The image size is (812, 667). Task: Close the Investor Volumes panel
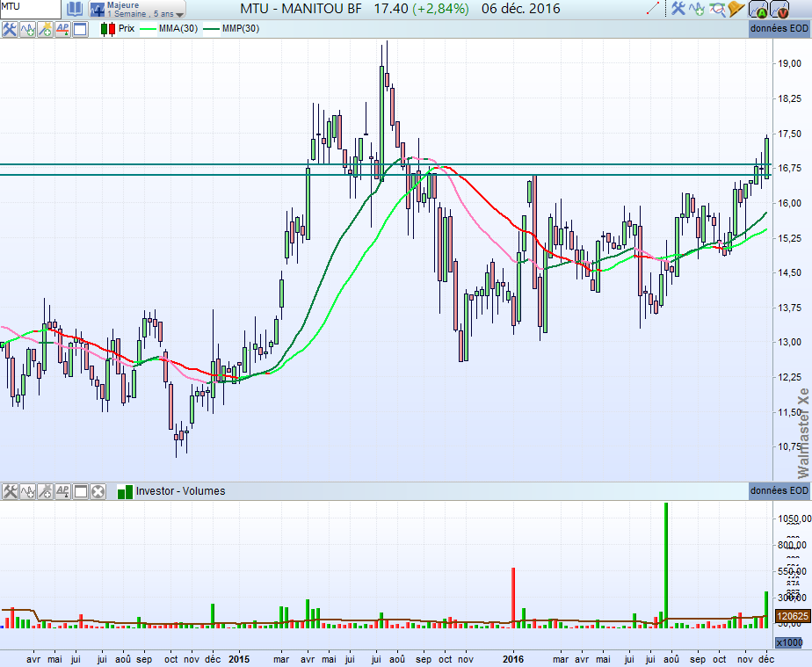click(98, 491)
